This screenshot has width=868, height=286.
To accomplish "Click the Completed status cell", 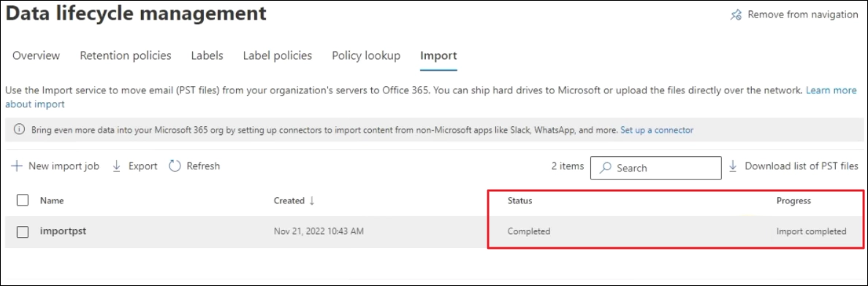I will click(x=529, y=232).
